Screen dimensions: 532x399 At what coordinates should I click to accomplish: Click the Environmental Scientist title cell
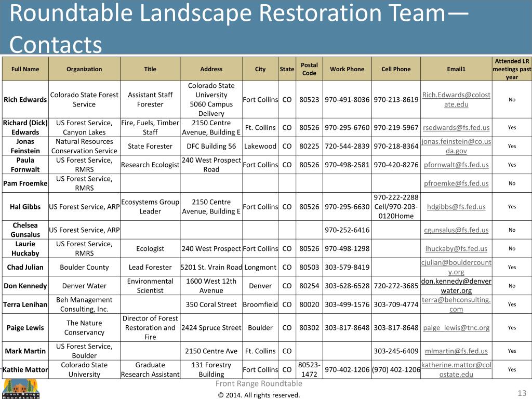click(x=150, y=286)
